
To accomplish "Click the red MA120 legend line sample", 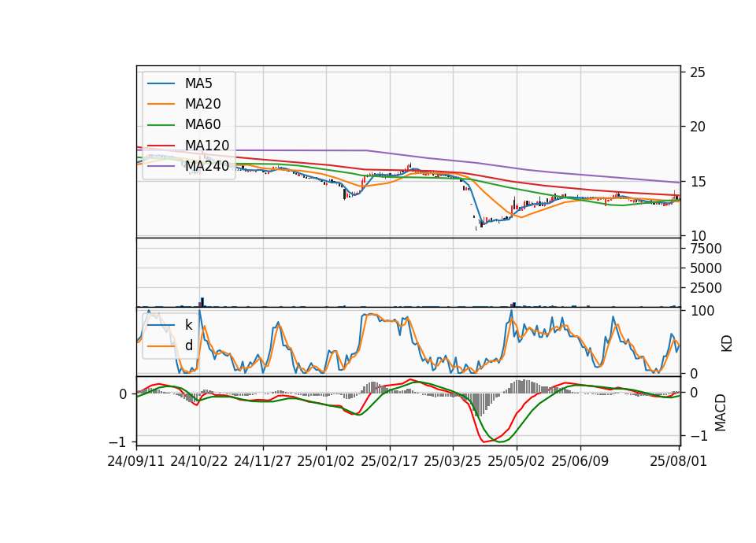I will coord(161,146).
